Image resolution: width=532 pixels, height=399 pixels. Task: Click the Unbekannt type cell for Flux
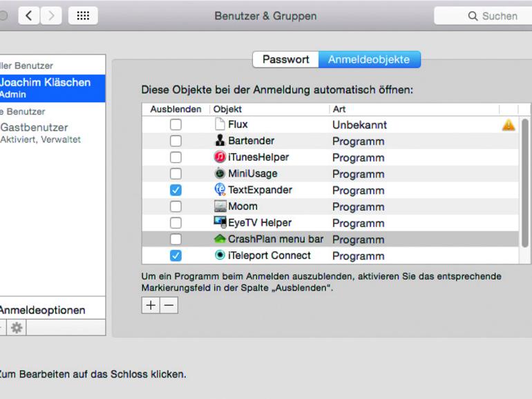tap(360, 125)
